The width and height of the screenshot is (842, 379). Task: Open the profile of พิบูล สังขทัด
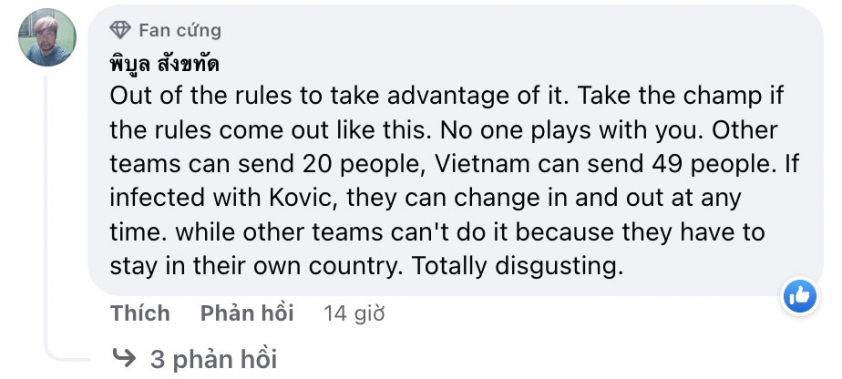(x=164, y=64)
